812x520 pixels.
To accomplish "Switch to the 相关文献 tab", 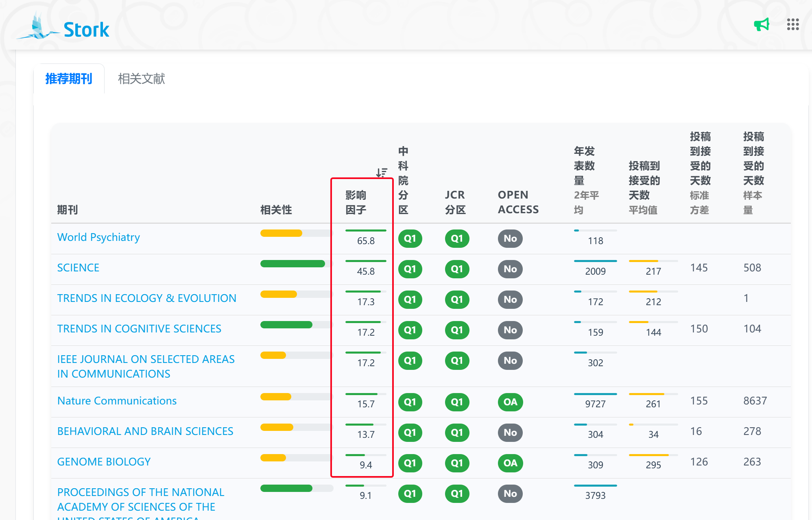I will tap(141, 79).
